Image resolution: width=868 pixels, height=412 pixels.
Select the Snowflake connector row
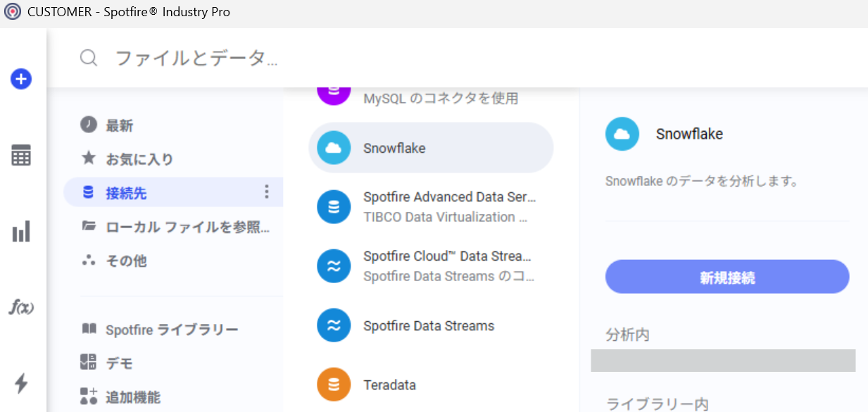(x=432, y=148)
